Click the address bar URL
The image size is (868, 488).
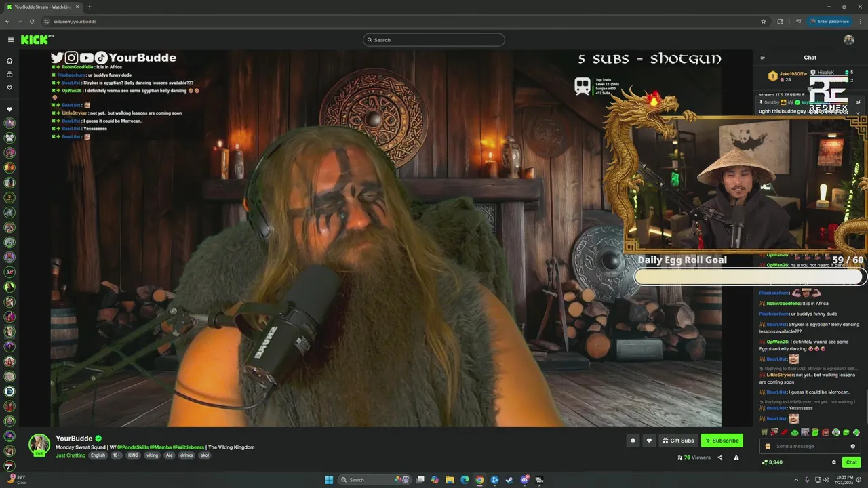pos(75,21)
